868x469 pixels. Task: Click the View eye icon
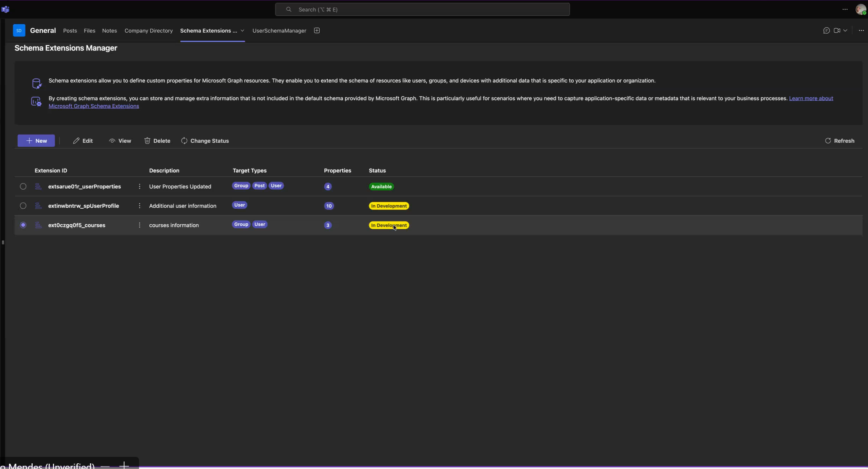coord(112,141)
